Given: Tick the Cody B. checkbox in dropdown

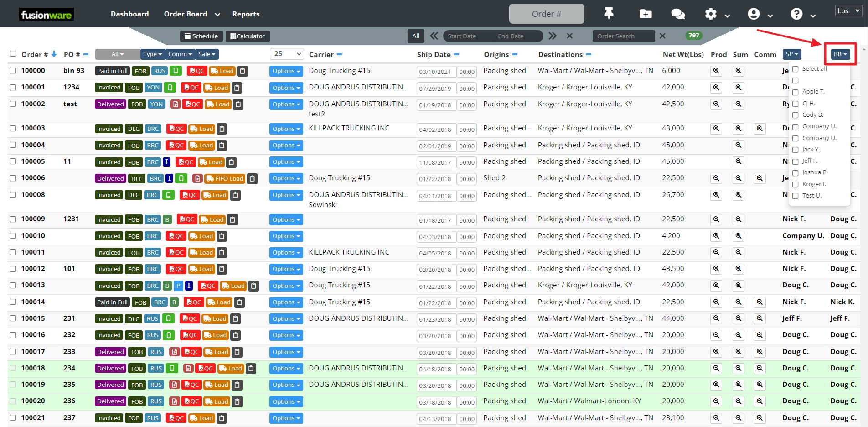Looking at the screenshot, I should click(x=796, y=115).
